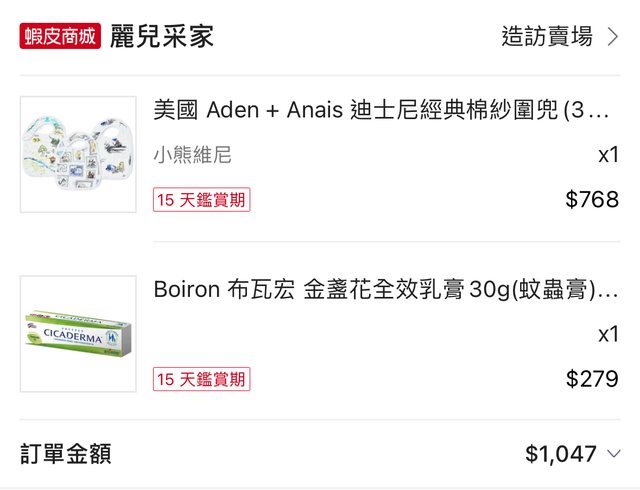Viewport: 640px width, 490px height.
Task: Click the right chevron beside 造訪賣場
Action: (x=613, y=37)
